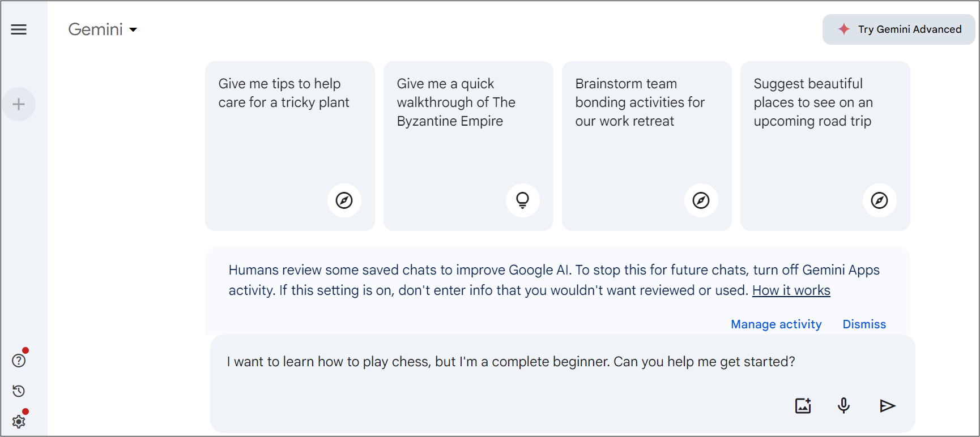Click the compass icon on plant card
980x437 pixels.
click(x=344, y=200)
